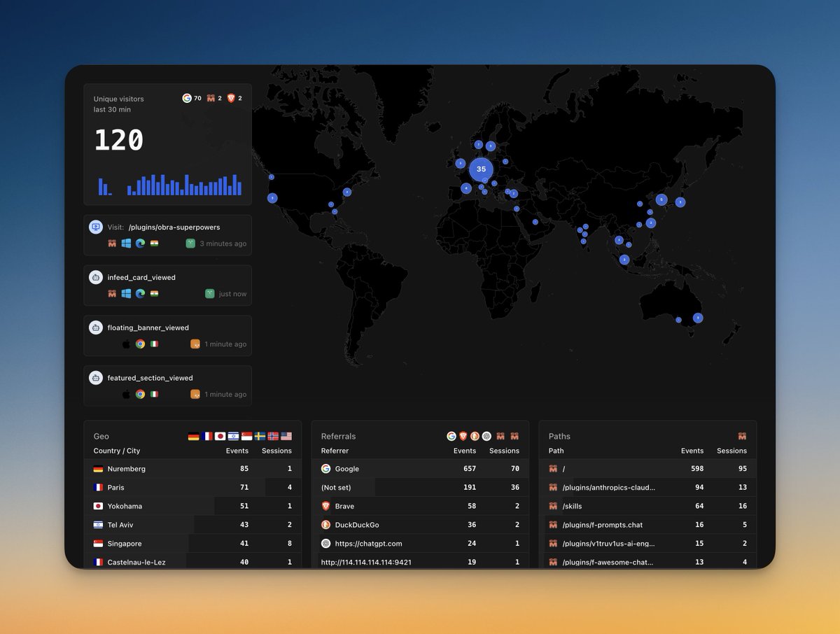Click the United States flag in Geo header
Viewport: 840px width, 634px height.
[286, 436]
